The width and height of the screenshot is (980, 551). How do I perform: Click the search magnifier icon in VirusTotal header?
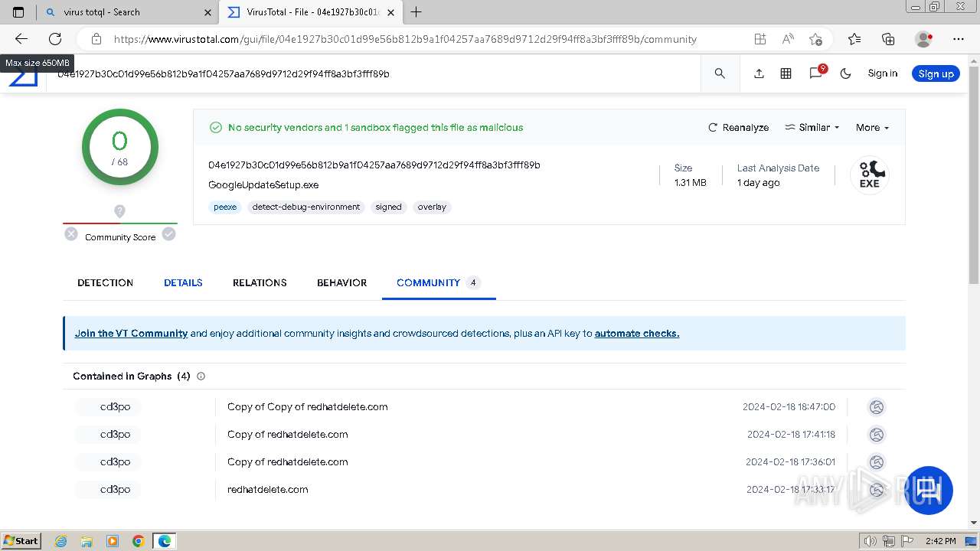(x=720, y=73)
